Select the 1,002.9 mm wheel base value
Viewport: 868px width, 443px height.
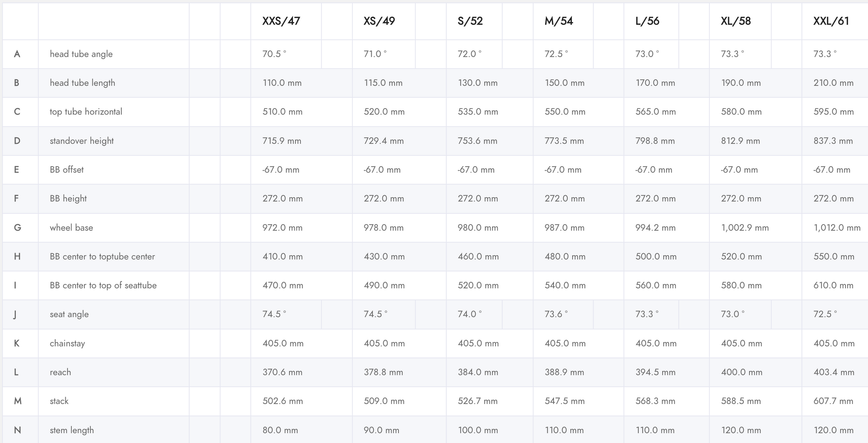[745, 228]
